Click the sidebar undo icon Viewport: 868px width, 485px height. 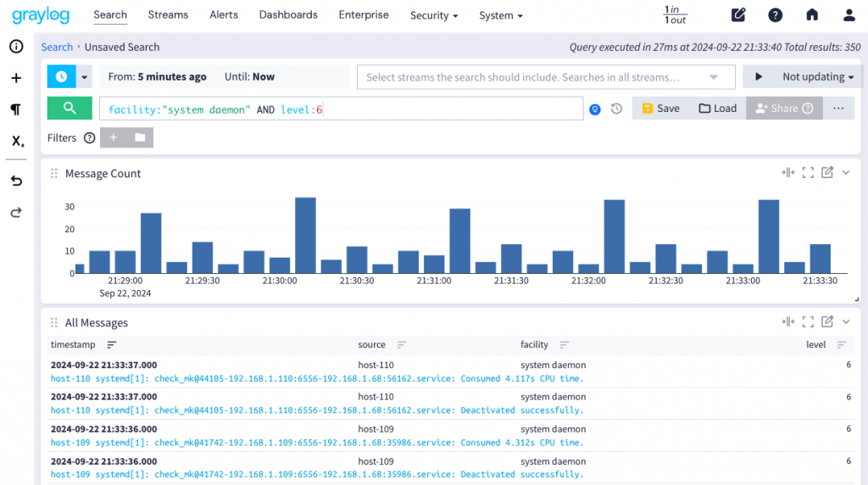coord(16,181)
